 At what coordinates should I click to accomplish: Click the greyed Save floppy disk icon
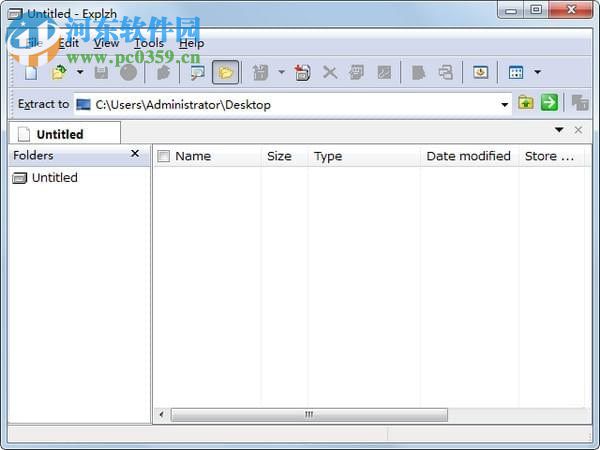[x=101, y=72]
